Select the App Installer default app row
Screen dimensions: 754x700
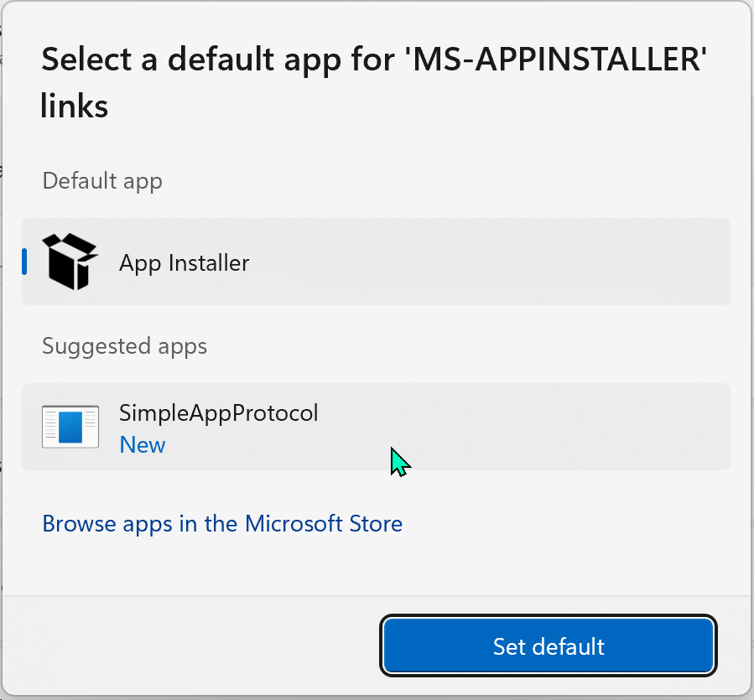pos(376,262)
